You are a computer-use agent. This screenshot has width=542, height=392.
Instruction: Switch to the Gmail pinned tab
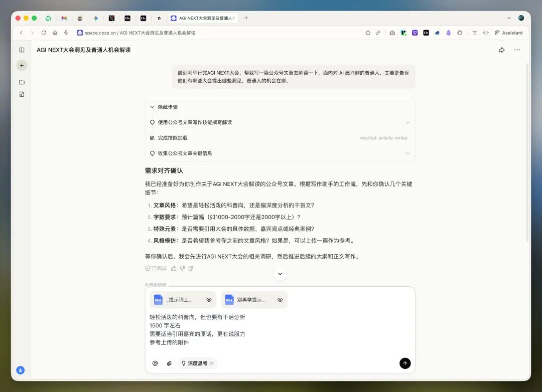click(64, 19)
